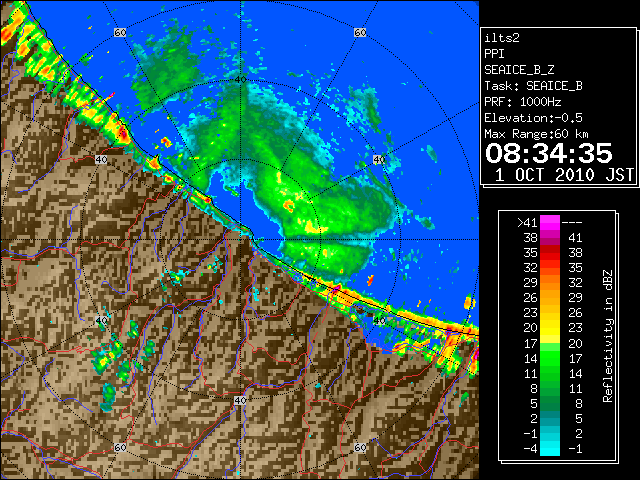This screenshot has height=480, width=640.
Task: Select the "PPI" scan type label
Action: (494, 54)
